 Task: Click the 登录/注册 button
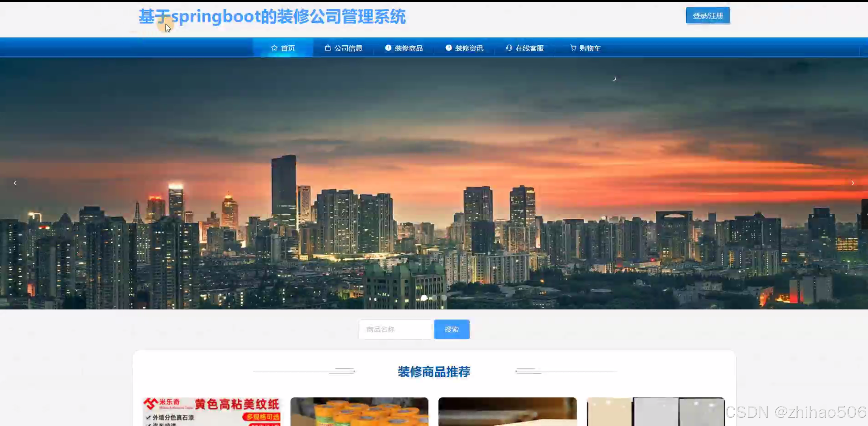click(x=708, y=16)
